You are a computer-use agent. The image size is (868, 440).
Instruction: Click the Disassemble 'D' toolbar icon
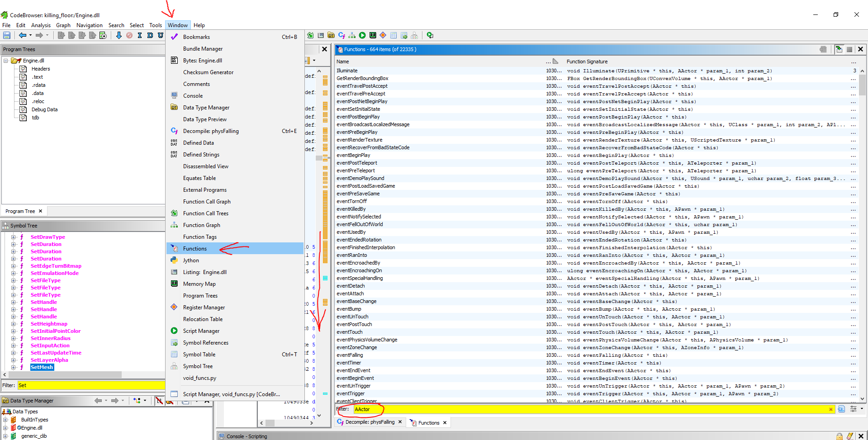(150, 35)
